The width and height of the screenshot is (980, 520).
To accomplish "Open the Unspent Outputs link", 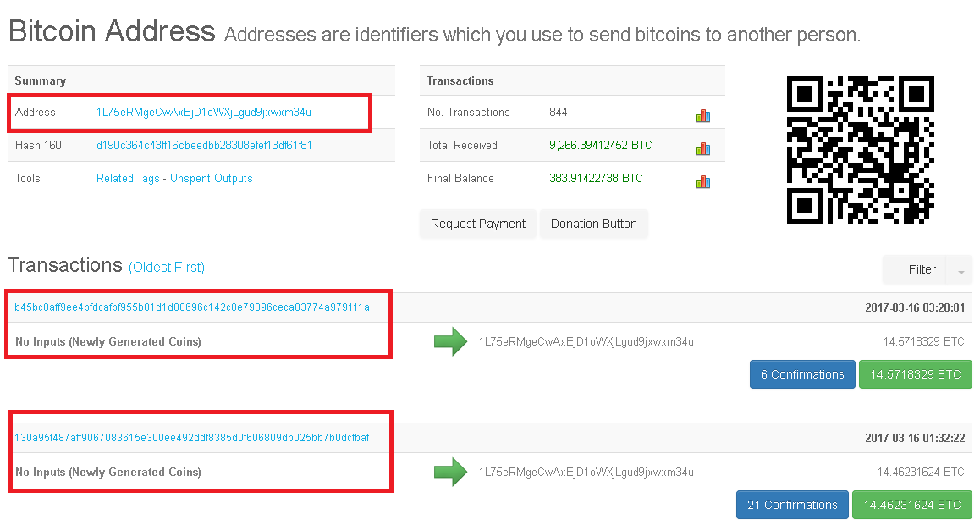I will (212, 179).
